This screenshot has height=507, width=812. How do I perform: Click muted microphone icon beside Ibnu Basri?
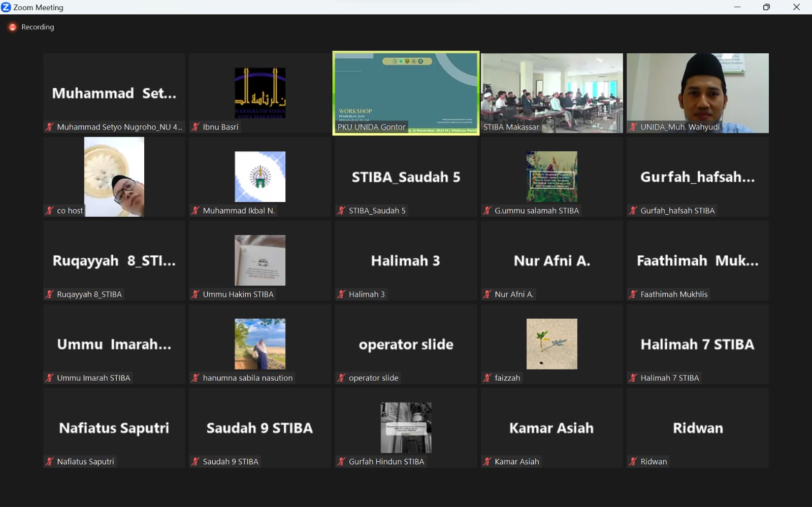point(196,127)
